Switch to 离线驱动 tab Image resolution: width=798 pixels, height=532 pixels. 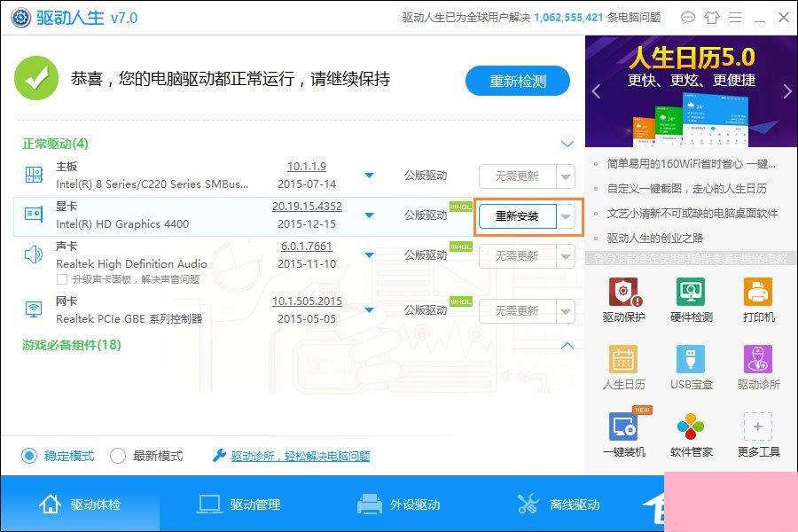[559, 504]
